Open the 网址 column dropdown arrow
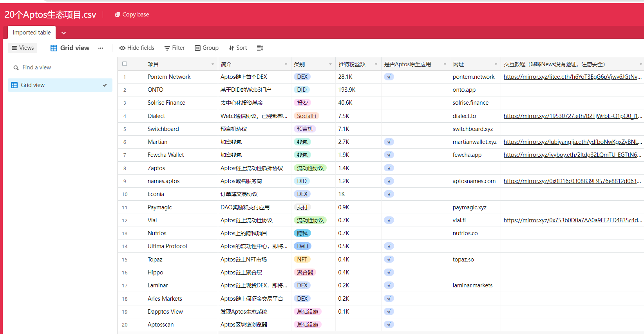This screenshot has height=334, width=644. tap(496, 64)
